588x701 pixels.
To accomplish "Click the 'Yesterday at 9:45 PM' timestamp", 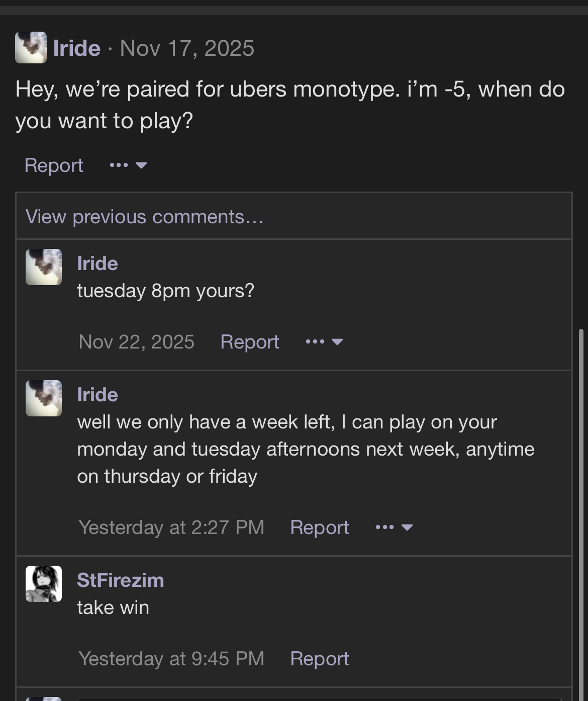I will tap(171, 659).
